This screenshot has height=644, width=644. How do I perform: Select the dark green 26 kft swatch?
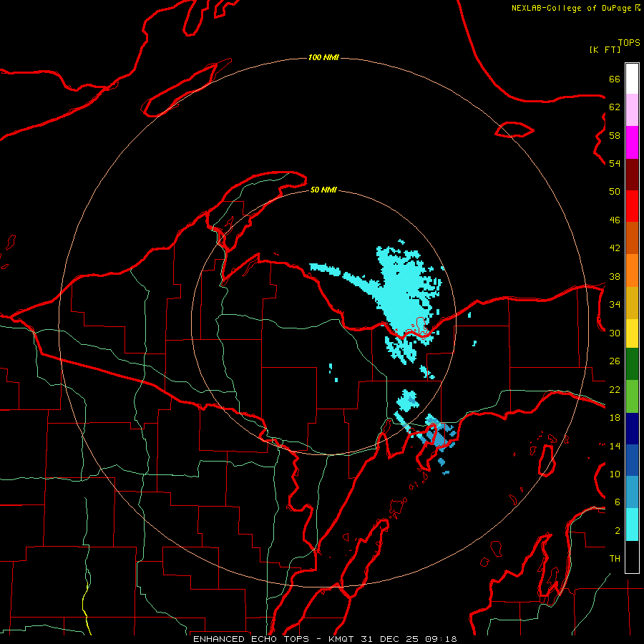632,364
